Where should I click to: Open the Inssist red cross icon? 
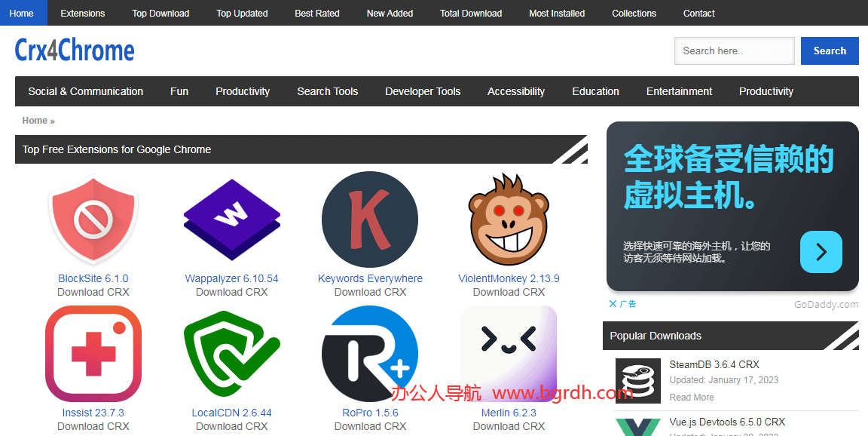pyautogui.click(x=93, y=354)
